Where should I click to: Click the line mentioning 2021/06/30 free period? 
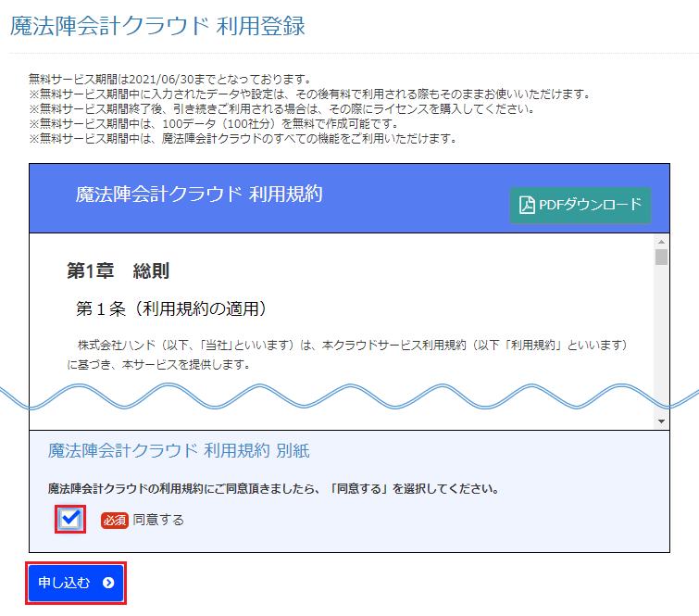[169, 80]
